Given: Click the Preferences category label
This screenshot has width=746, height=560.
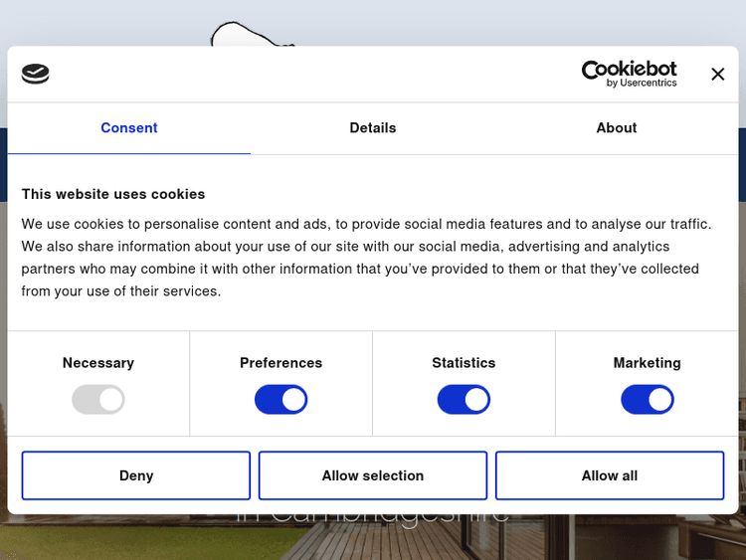Looking at the screenshot, I should [281, 363].
